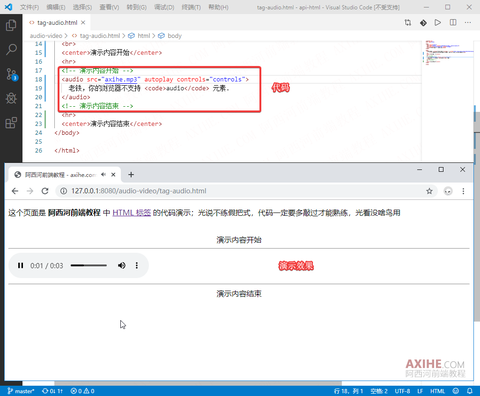Split the editor with the split icon
This screenshot has width=480, height=396.
point(453,23)
